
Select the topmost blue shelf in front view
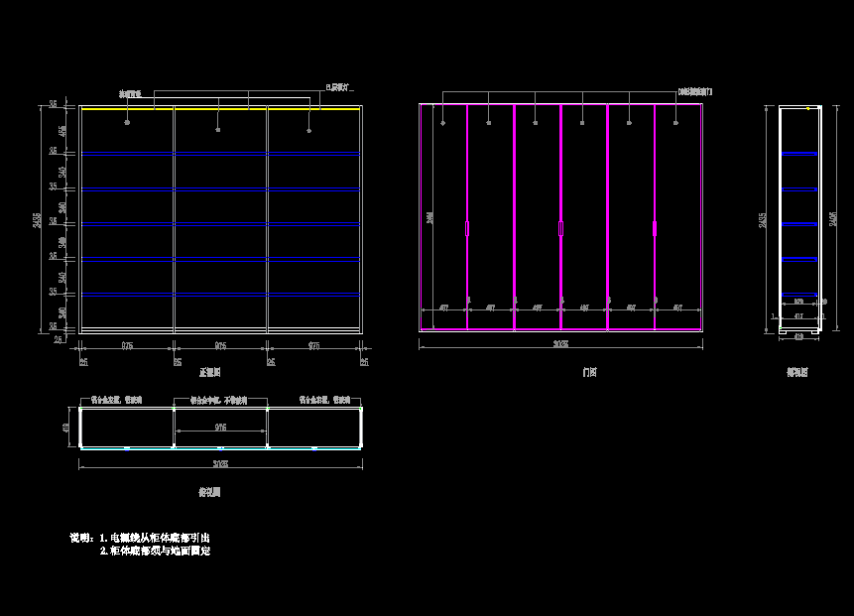click(220, 155)
